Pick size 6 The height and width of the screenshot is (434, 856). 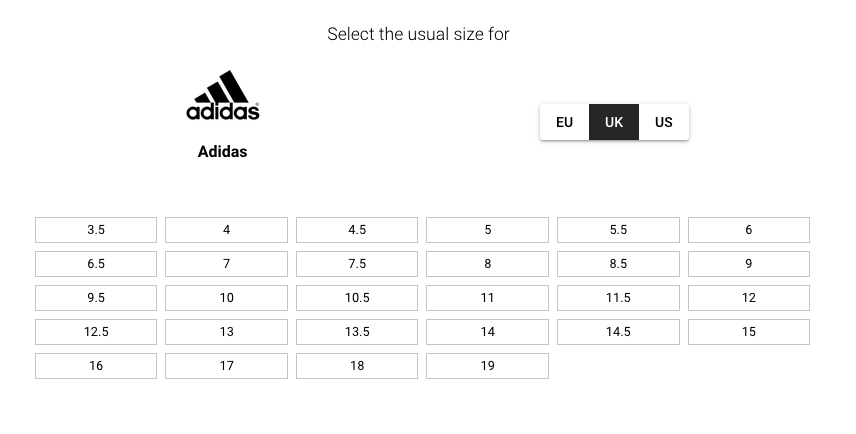(x=748, y=230)
